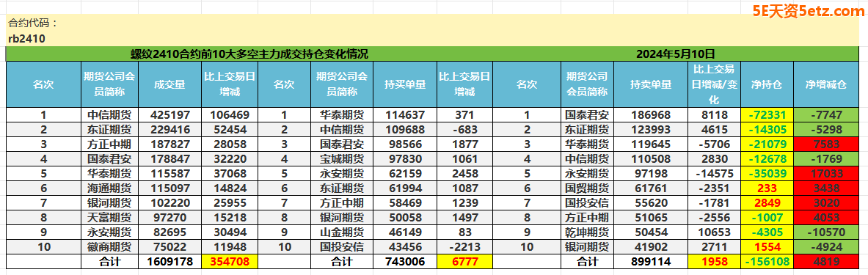Viewport: 868px width, 275px height.
Task: Select long position value 98566
Action: click(405, 144)
